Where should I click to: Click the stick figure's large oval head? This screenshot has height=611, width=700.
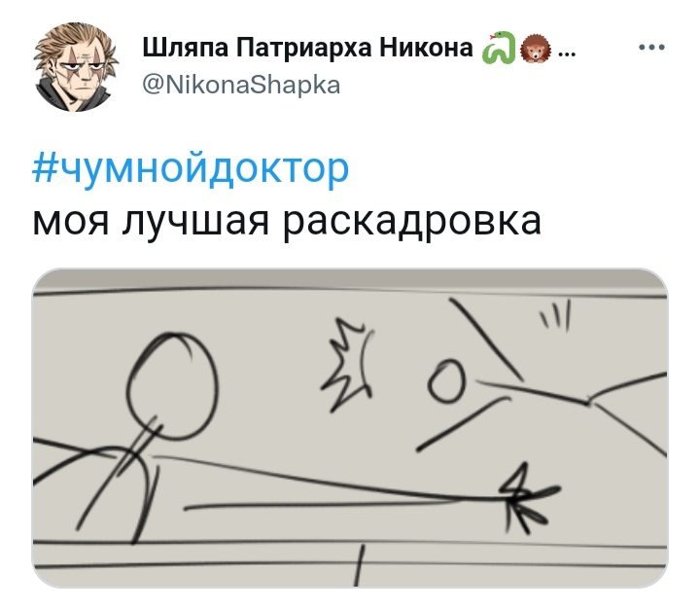pos(172,386)
